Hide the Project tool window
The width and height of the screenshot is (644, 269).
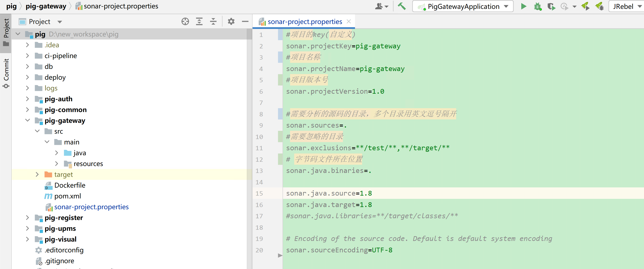(x=245, y=22)
